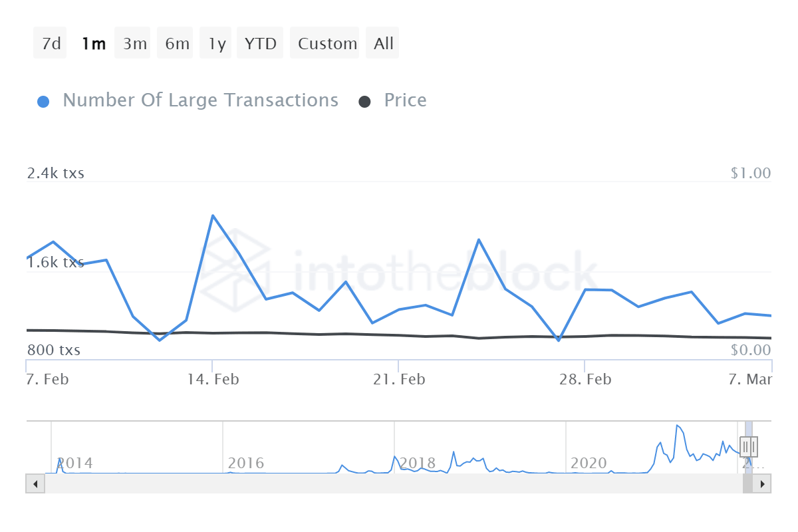This screenshot has width=798, height=532.
Task: Show All historical data
Action: 382,43
